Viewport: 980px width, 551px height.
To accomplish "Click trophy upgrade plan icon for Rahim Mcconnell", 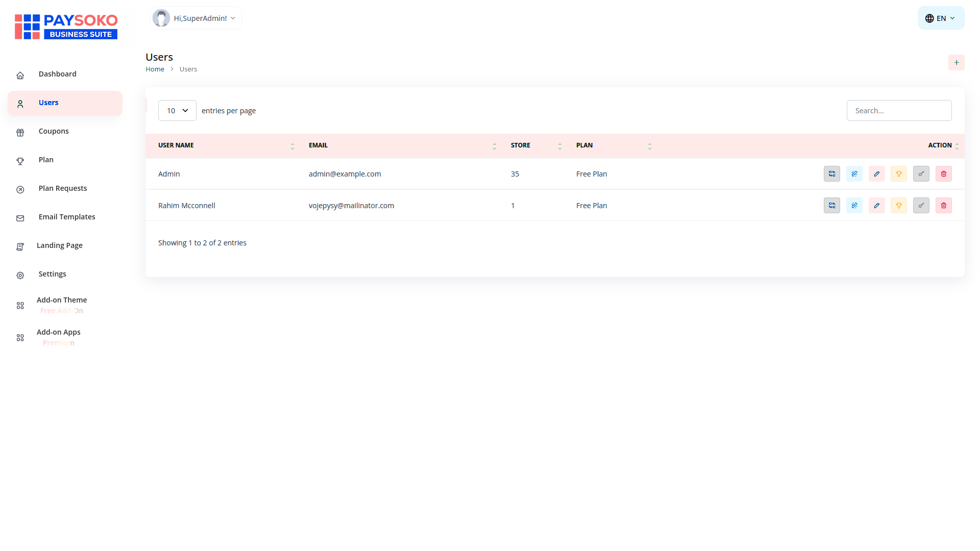I will pyautogui.click(x=898, y=206).
